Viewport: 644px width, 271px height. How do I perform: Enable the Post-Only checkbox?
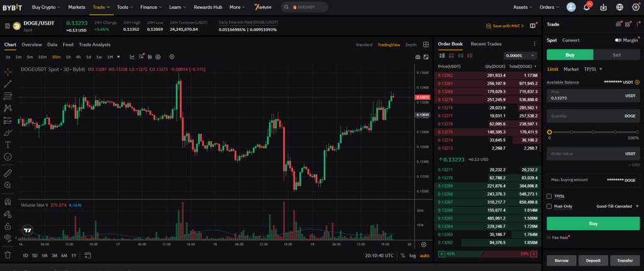[550, 206]
